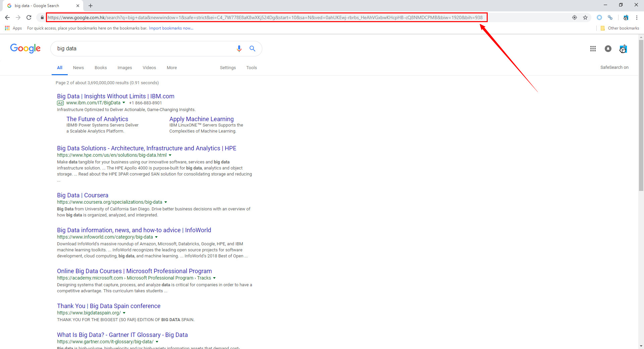Image resolution: width=644 pixels, height=349 pixels.
Task: Click the scrollbar down arrow
Action: tap(641, 346)
